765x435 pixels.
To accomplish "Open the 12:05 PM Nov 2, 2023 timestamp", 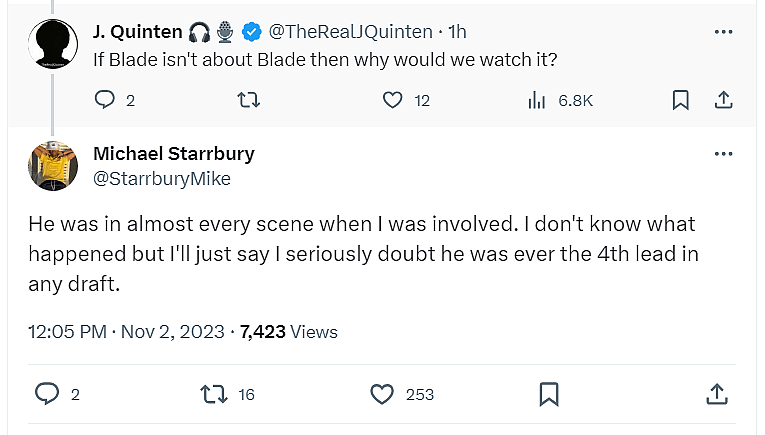I will [125, 332].
